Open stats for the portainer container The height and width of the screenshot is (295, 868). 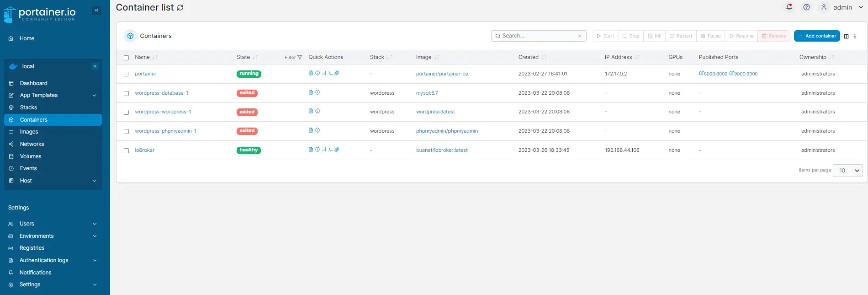click(324, 73)
